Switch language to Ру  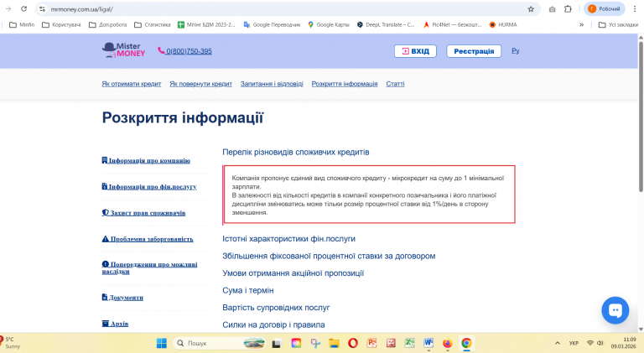pos(516,50)
